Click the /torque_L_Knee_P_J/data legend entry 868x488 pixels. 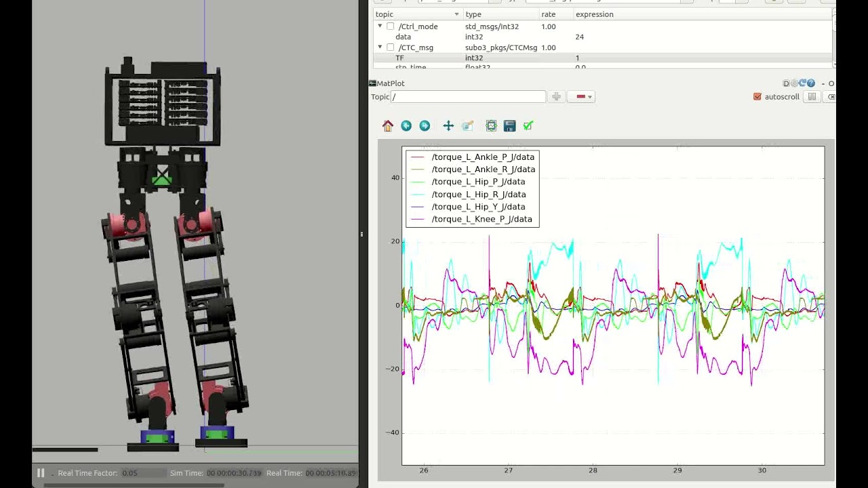(x=471, y=219)
